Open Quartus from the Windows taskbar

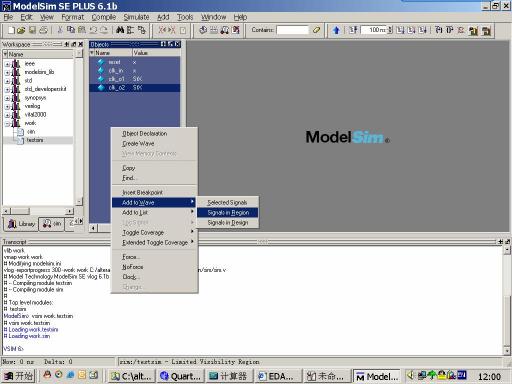[x=181, y=376]
